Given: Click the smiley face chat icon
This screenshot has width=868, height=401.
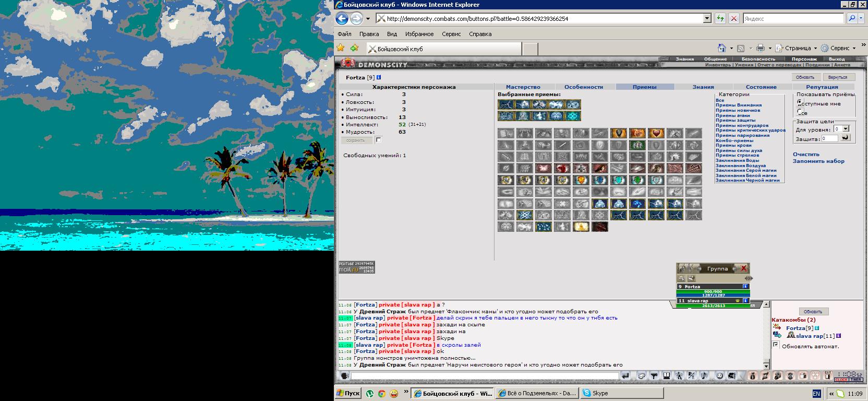Looking at the screenshot, I should [x=719, y=375].
